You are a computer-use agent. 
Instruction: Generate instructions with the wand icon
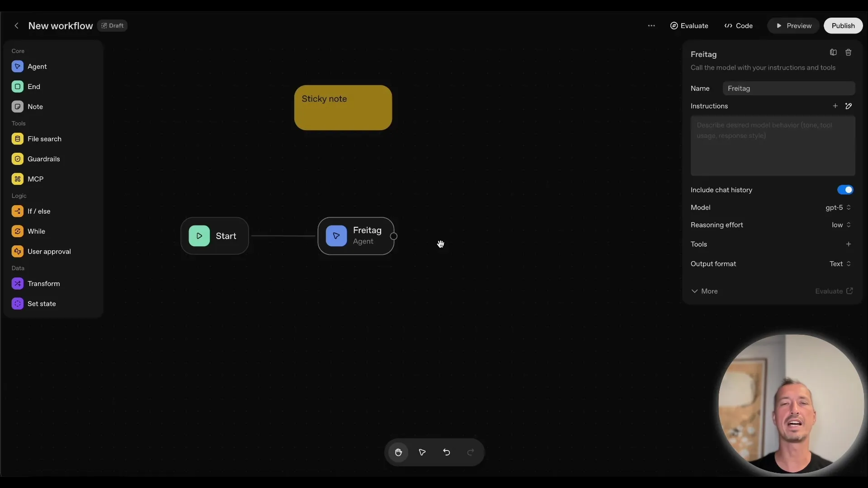849,106
